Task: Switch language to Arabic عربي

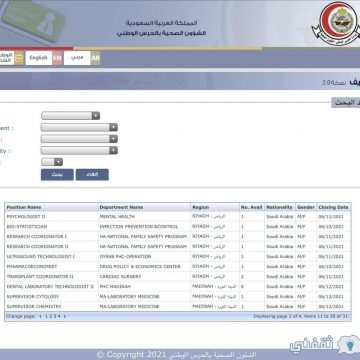Action: pyautogui.click(x=77, y=58)
